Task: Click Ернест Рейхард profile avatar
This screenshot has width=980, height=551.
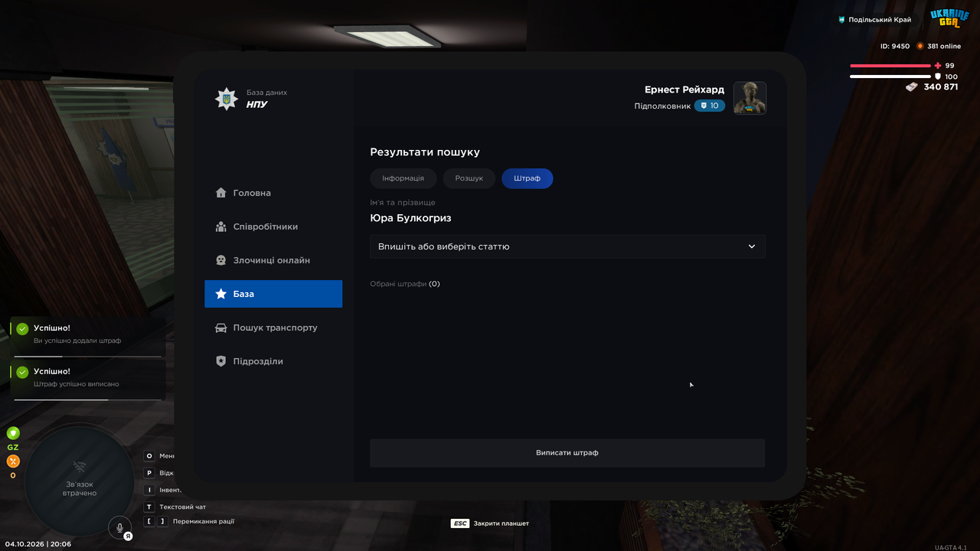Action: coord(750,98)
